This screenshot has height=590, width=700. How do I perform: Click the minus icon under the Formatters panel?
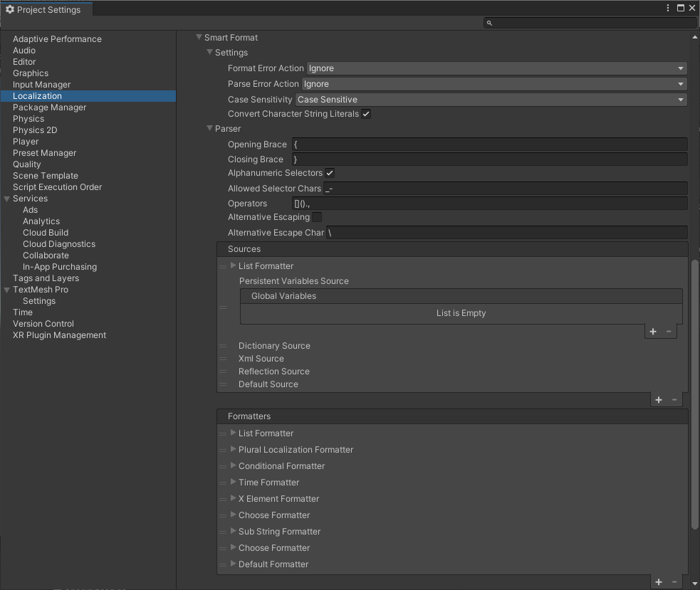coord(674,582)
